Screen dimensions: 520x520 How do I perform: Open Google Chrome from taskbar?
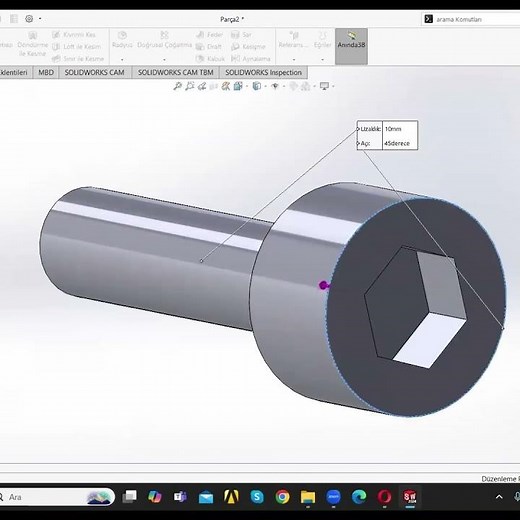282,497
